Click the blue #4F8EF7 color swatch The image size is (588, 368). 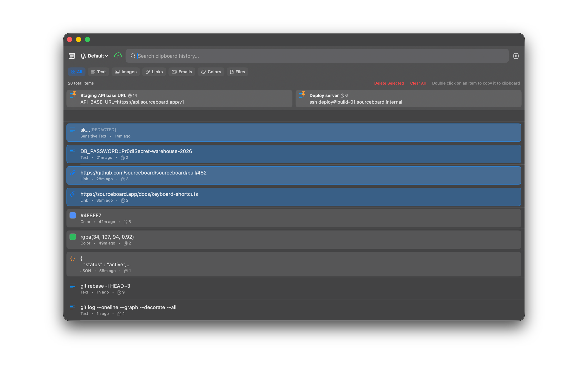pyautogui.click(x=73, y=216)
